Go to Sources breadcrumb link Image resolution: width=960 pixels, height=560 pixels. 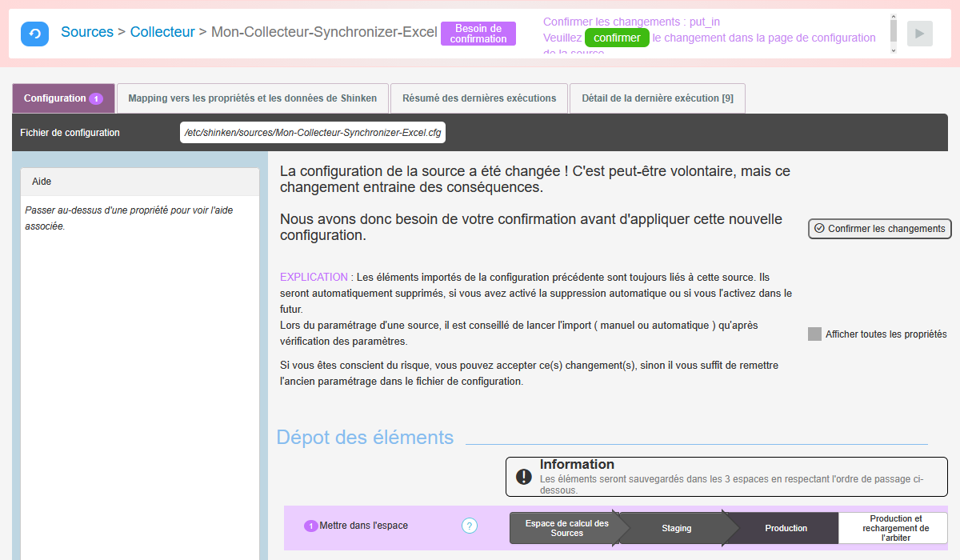pyautogui.click(x=87, y=32)
